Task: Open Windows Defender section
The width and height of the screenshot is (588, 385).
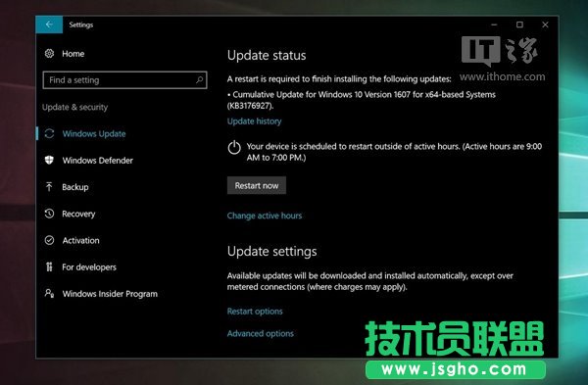Action: 97,161
